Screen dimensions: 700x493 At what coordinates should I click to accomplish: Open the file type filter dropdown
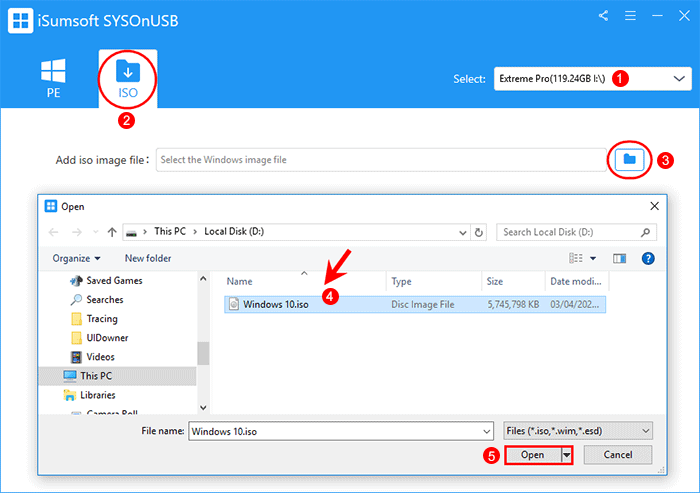tap(578, 431)
